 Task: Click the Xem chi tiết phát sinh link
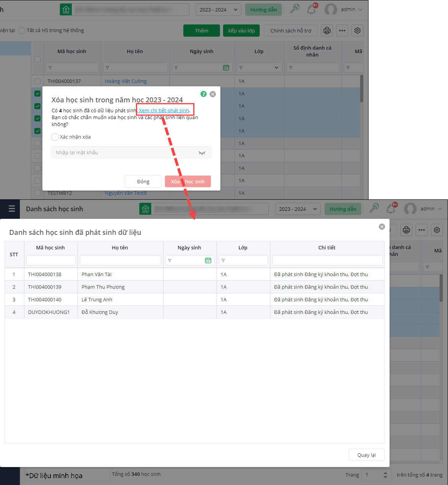(164, 110)
